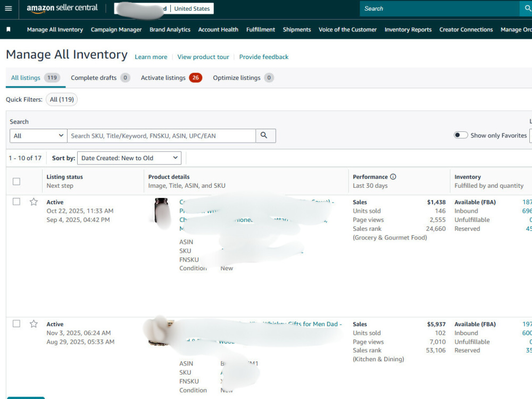Open Account Health in the navigation bar
The height and width of the screenshot is (399, 532).
point(218,29)
